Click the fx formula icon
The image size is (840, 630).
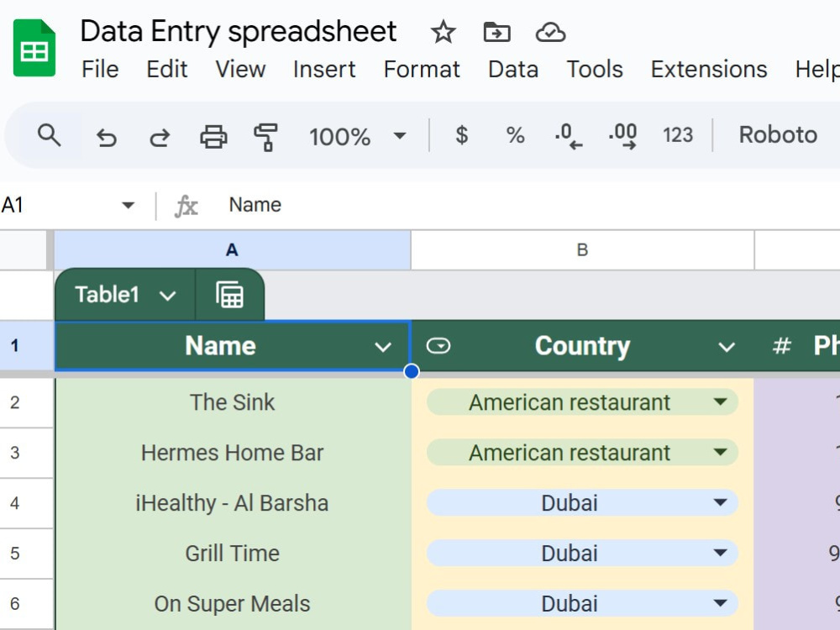click(186, 206)
